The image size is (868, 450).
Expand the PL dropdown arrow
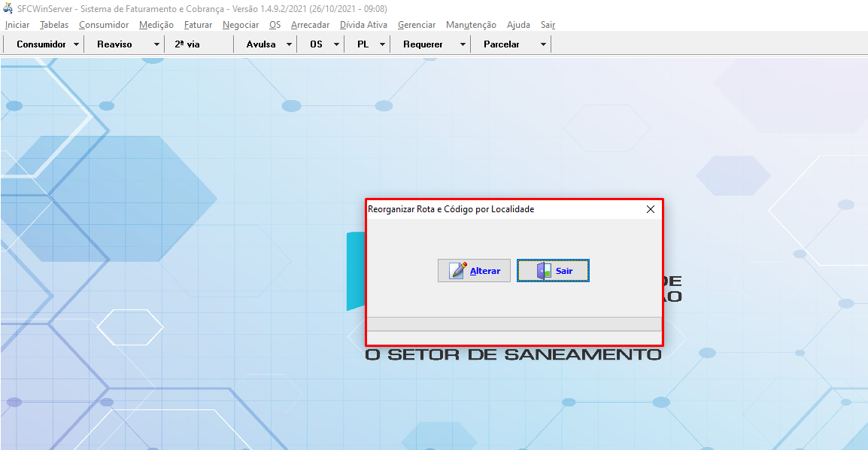[x=382, y=44]
